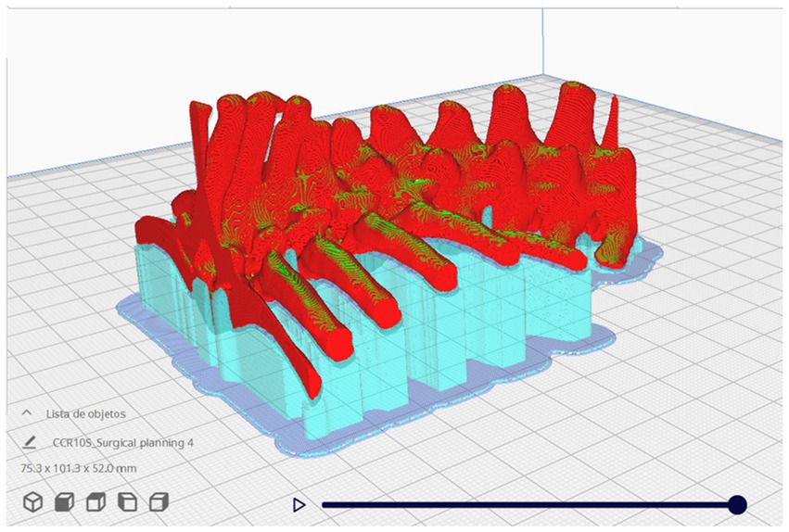
Task: Switch to right side view cube icon
Action: click(x=159, y=501)
